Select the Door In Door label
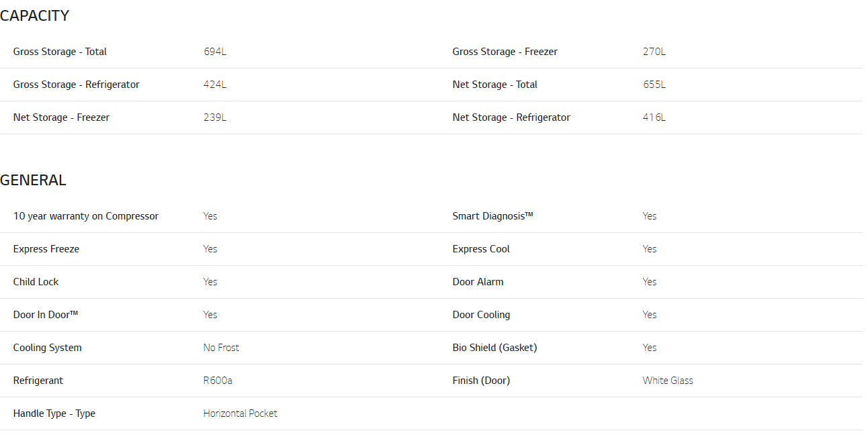 point(46,315)
